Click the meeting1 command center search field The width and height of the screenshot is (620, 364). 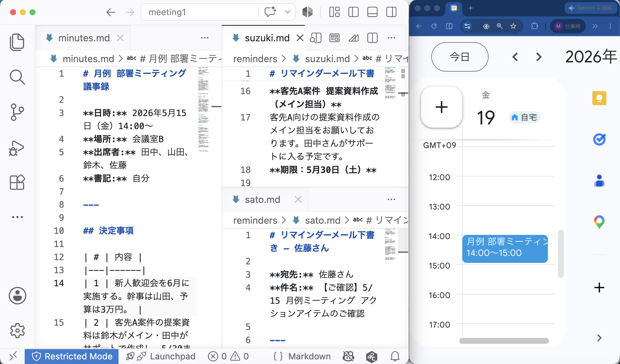click(199, 12)
